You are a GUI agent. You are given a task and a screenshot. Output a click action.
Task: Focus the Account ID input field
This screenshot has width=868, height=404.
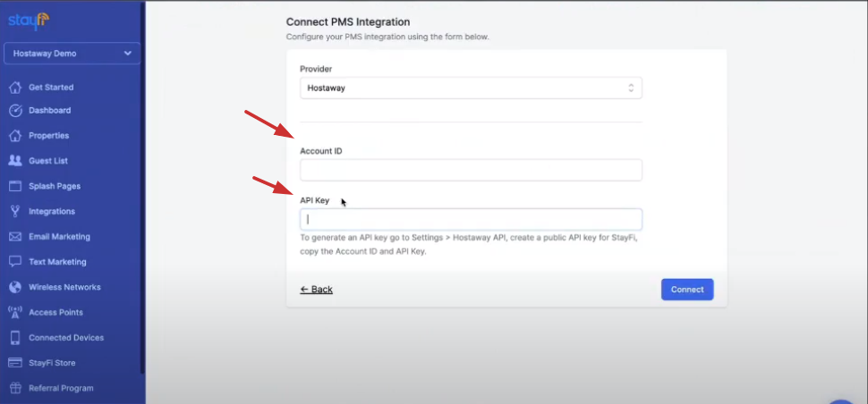[x=471, y=170]
